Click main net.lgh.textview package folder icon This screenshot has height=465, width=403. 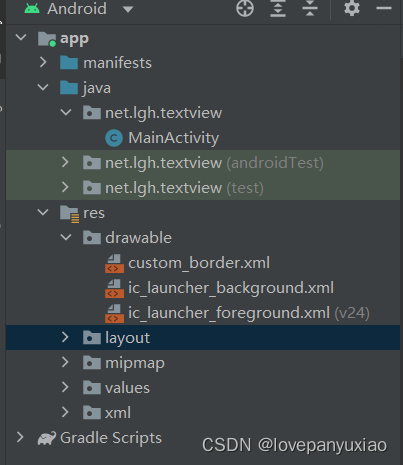click(92, 113)
